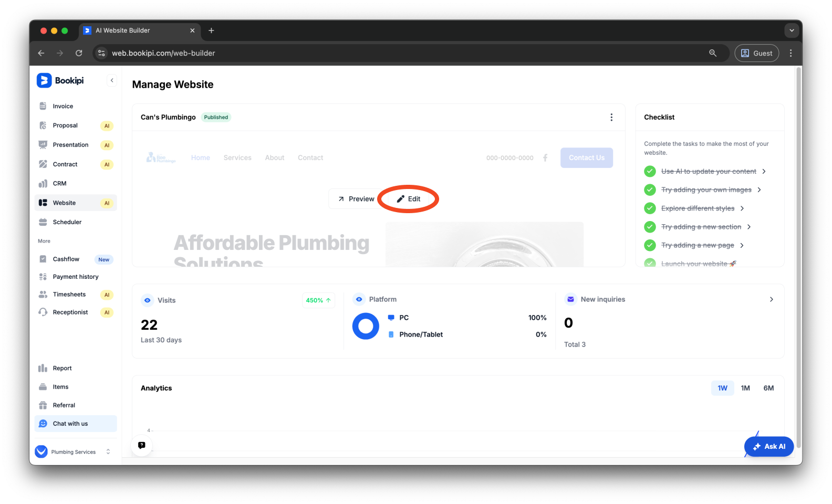The height and width of the screenshot is (504, 832).
Task: Click the Edit button
Action: click(409, 199)
